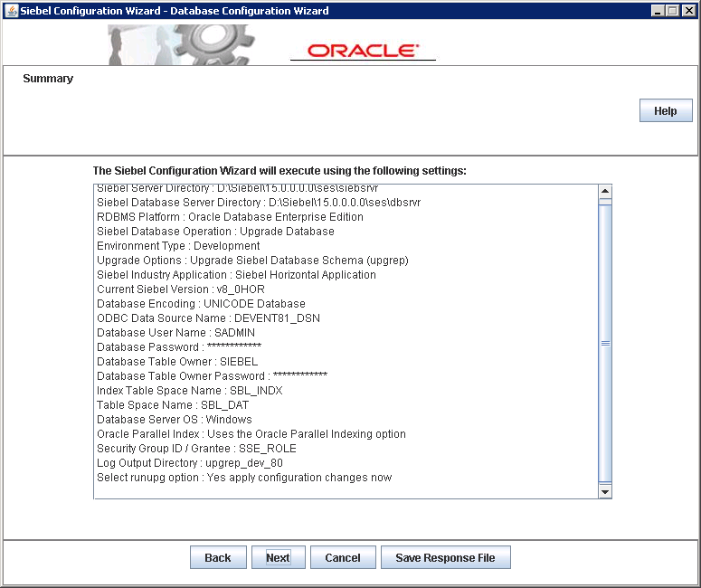Select 'Environment Type : Development' line
Viewport: 701px width, 588px height.
coord(178,245)
